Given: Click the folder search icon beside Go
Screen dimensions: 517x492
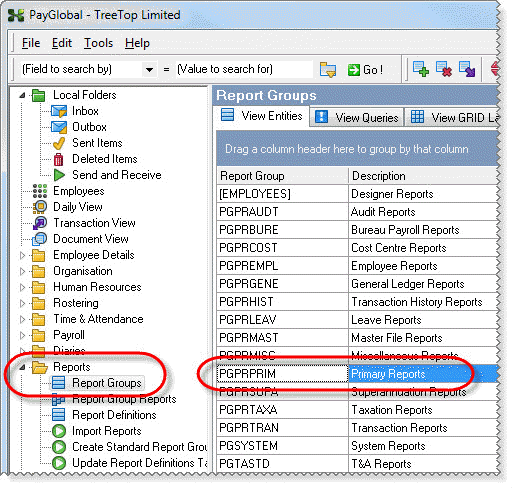Looking at the screenshot, I should (x=328, y=70).
